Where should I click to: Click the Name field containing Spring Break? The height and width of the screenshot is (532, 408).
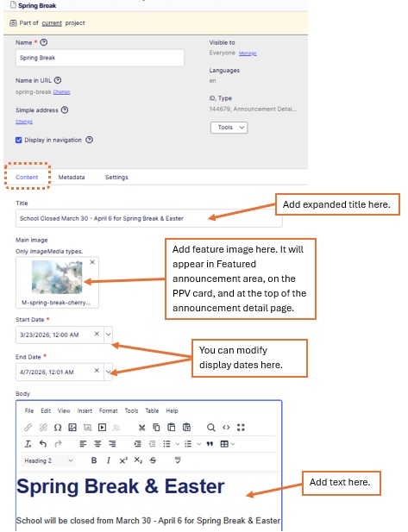[x=100, y=58]
